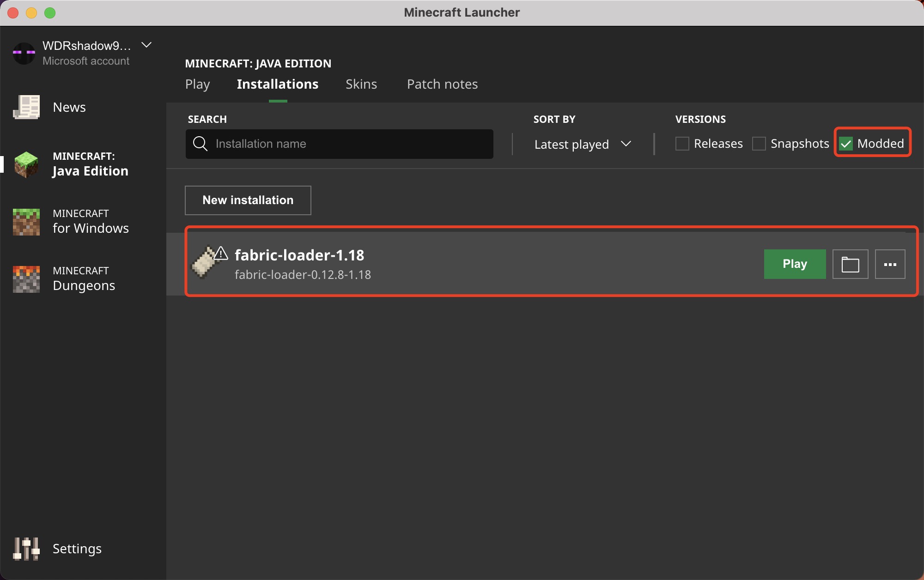Click the Minecraft for Windows label
The width and height of the screenshot is (924, 580).
click(x=91, y=221)
